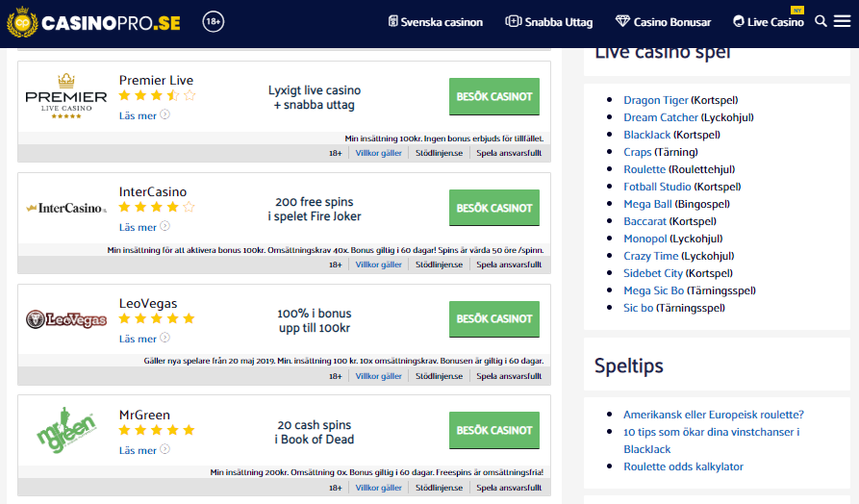Screen dimensions: 859x504
Task: Click the LeoVegas lion logo
Action: (66, 319)
